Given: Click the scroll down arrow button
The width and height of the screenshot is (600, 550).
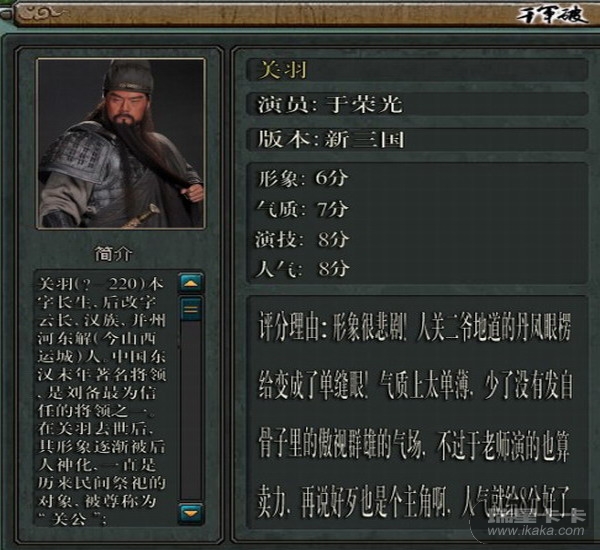Looking at the screenshot, I should [191, 513].
